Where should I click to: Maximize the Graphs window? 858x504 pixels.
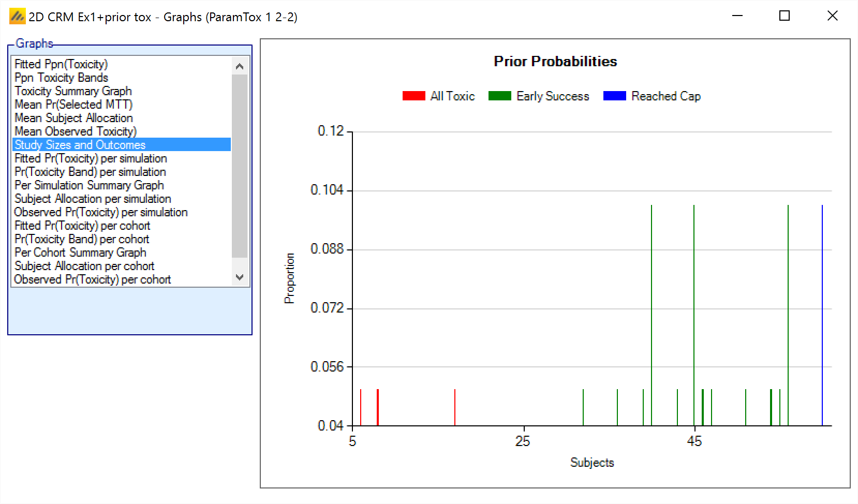click(785, 16)
